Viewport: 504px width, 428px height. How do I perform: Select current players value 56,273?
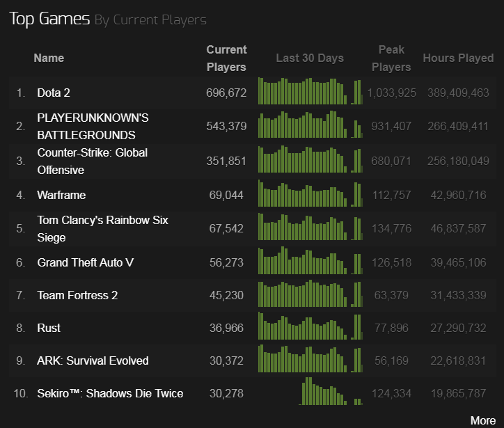226,262
